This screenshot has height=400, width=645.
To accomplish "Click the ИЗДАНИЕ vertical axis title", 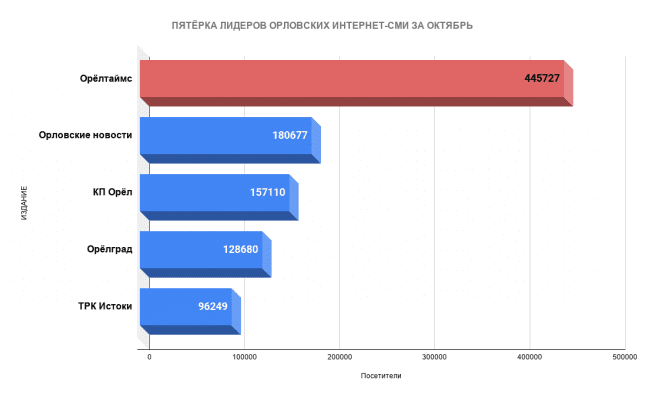I will tap(24, 203).
